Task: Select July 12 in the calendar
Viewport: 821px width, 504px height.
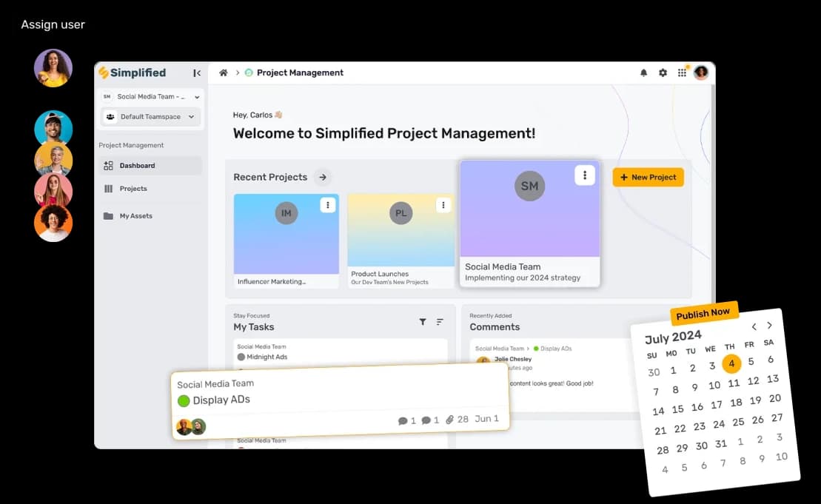Action: pos(753,381)
